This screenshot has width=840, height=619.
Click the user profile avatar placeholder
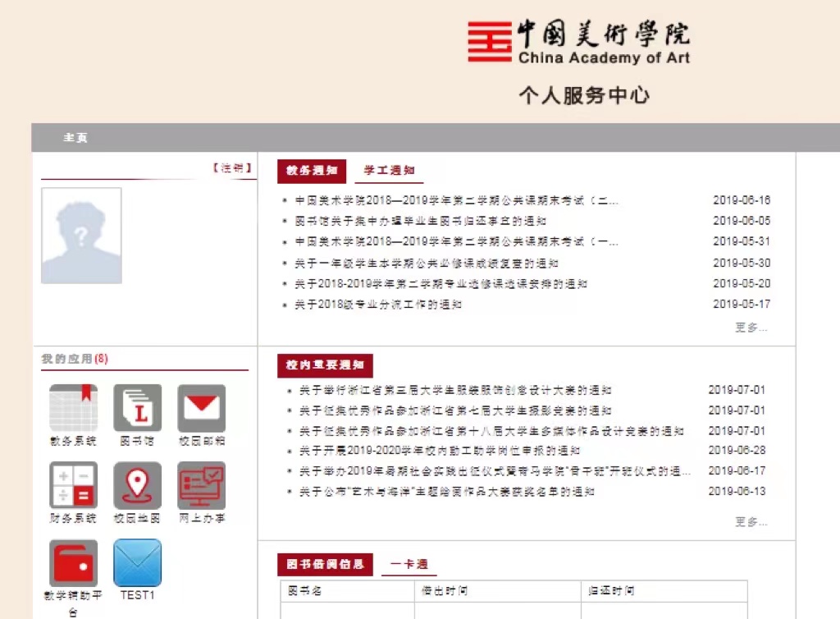(81, 236)
